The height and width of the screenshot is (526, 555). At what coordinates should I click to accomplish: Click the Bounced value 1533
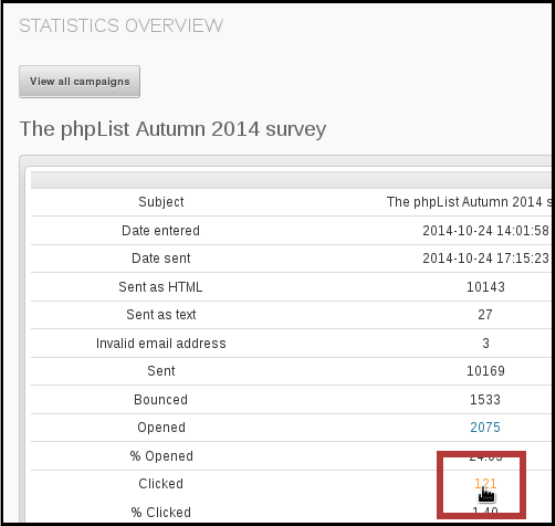pyautogui.click(x=485, y=400)
